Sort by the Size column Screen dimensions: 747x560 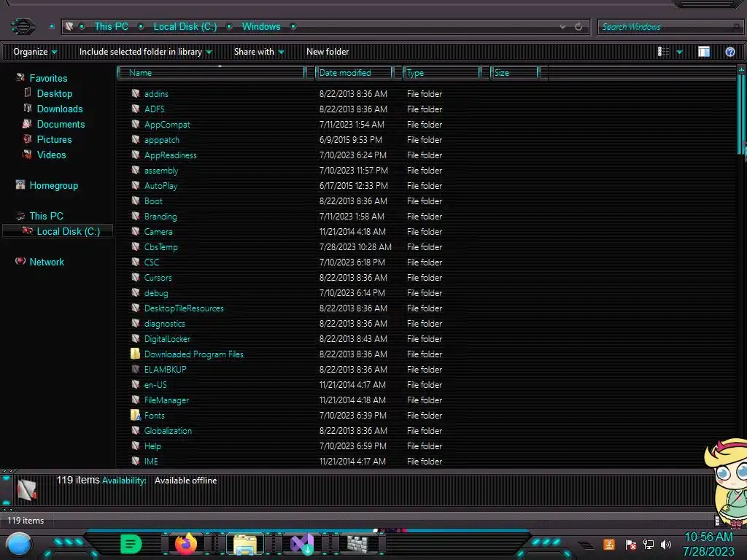point(514,73)
